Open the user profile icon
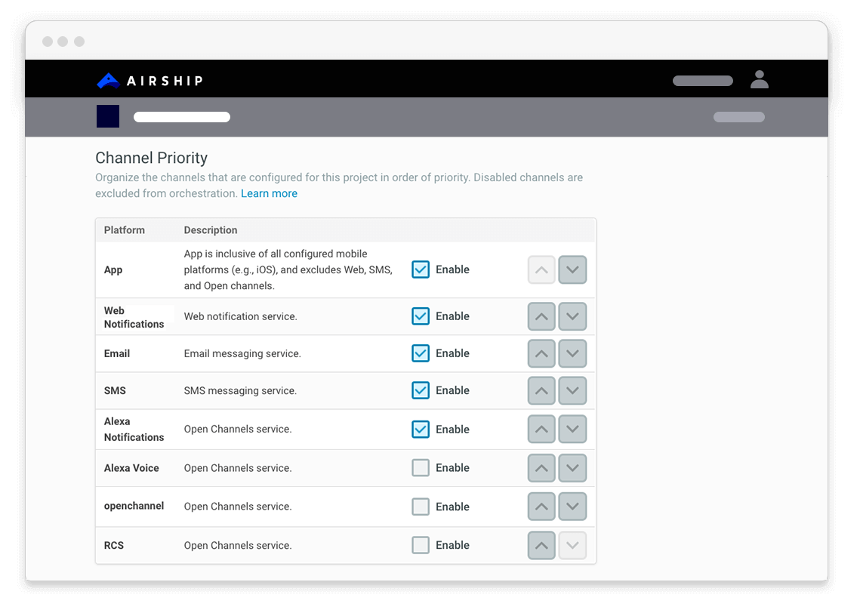The width and height of the screenshot is (860, 616). coord(759,80)
